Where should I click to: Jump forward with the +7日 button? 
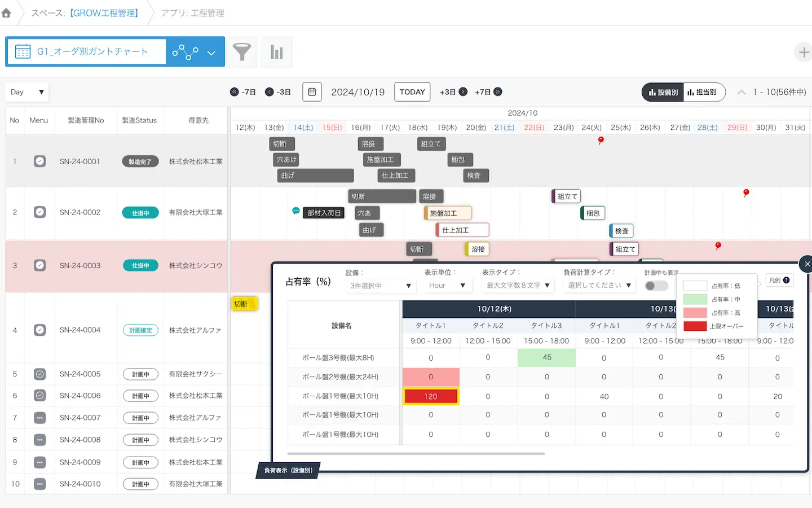488,92
